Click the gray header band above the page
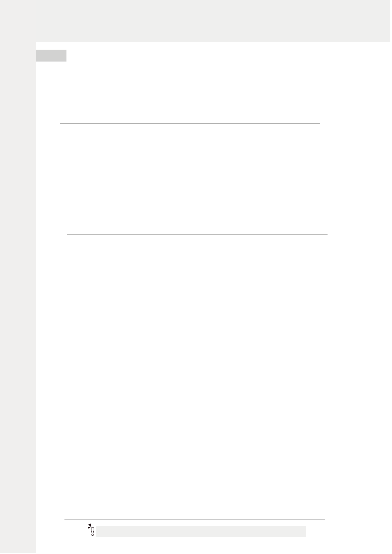 click(196, 21)
